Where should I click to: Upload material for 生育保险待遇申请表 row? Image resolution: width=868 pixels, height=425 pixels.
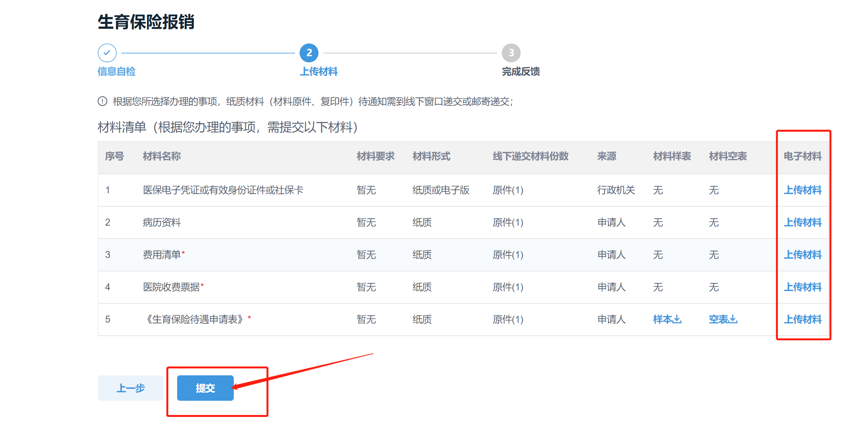click(803, 319)
